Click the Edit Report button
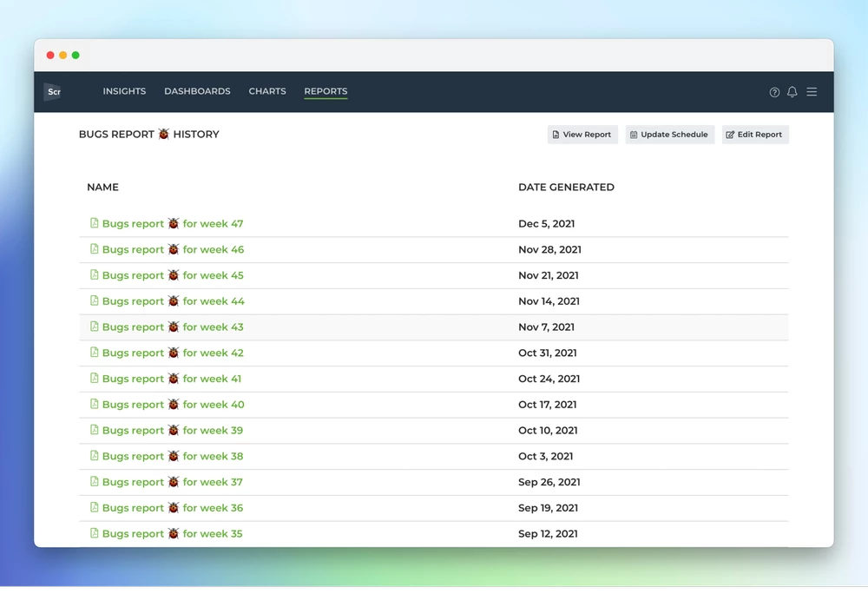The width and height of the screenshot is (868, 594). pos(755,135)
